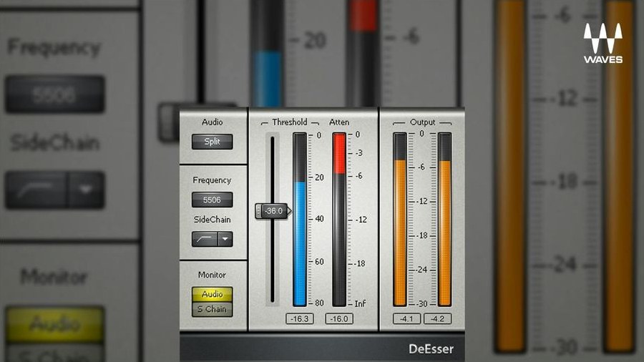
Task: Click the blue Threshold level meter
Action: pos(300,219)
